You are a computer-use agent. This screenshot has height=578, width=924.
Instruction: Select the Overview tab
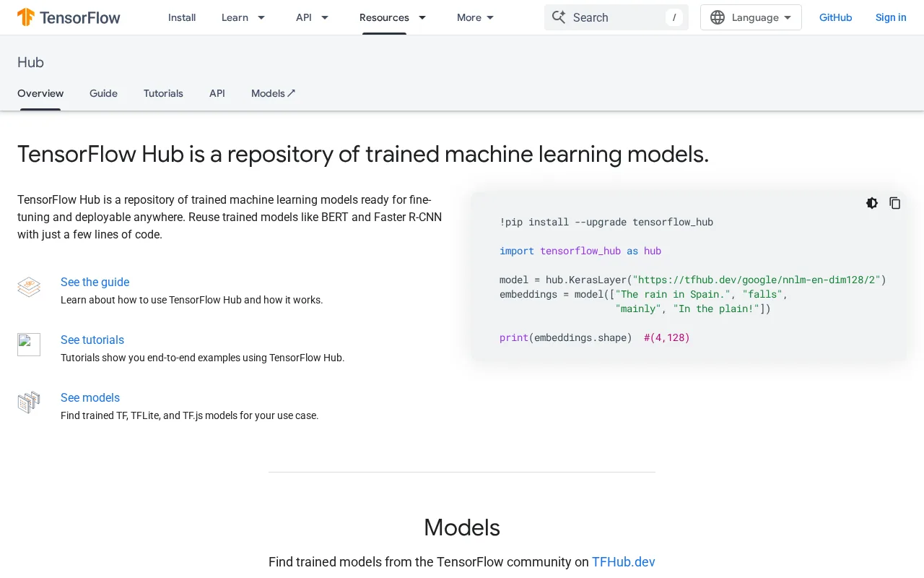coord(40,93)
